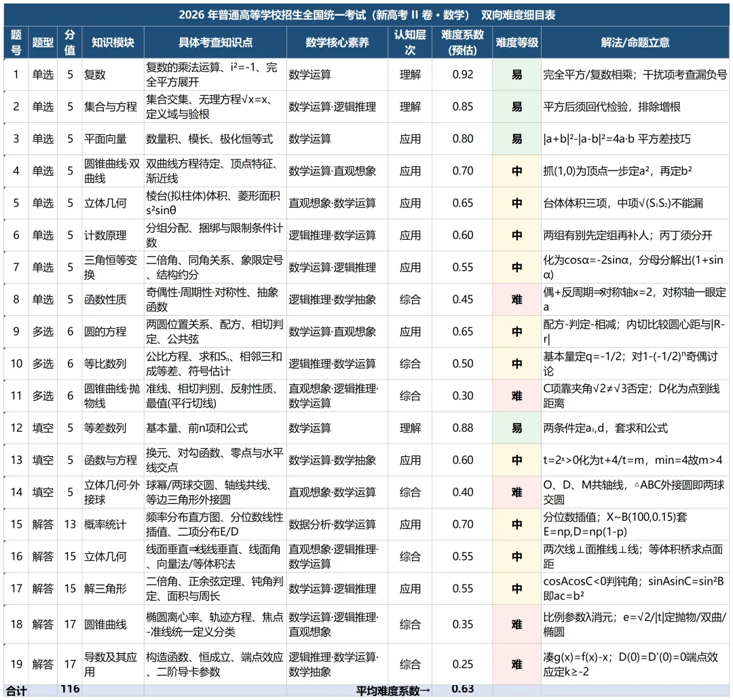Viewport: 733px width, 700px height.
Task: Click difficulty coefficient '0.80' cell
Action: tap(462, 139)
